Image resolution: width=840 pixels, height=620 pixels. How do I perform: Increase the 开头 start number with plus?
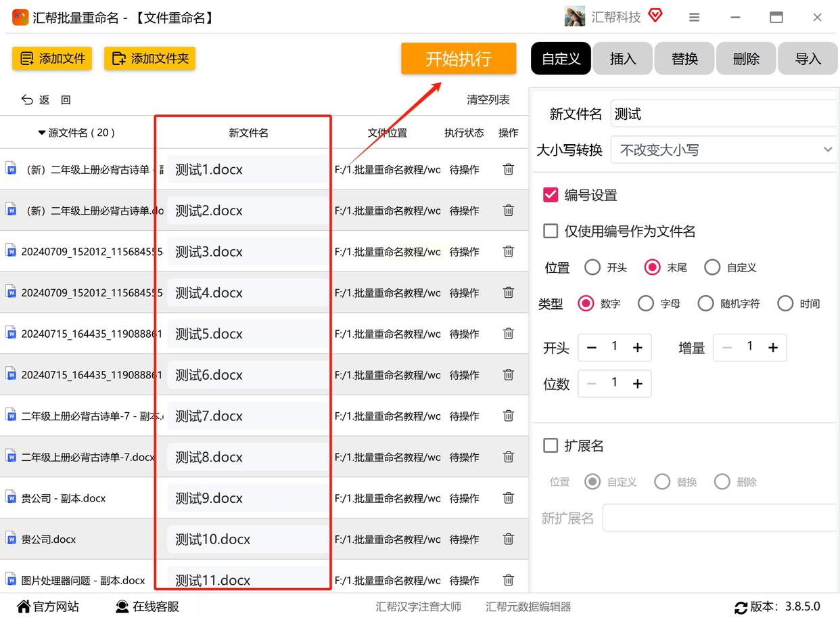pos(637,348)
